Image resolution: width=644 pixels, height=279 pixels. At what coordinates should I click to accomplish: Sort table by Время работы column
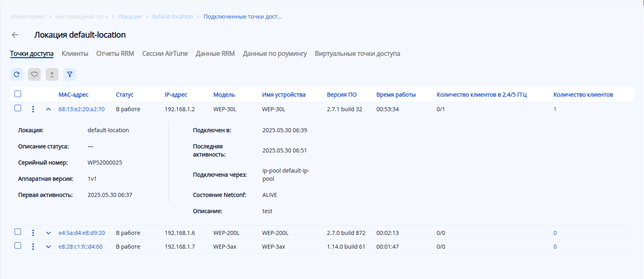point(396,95)
